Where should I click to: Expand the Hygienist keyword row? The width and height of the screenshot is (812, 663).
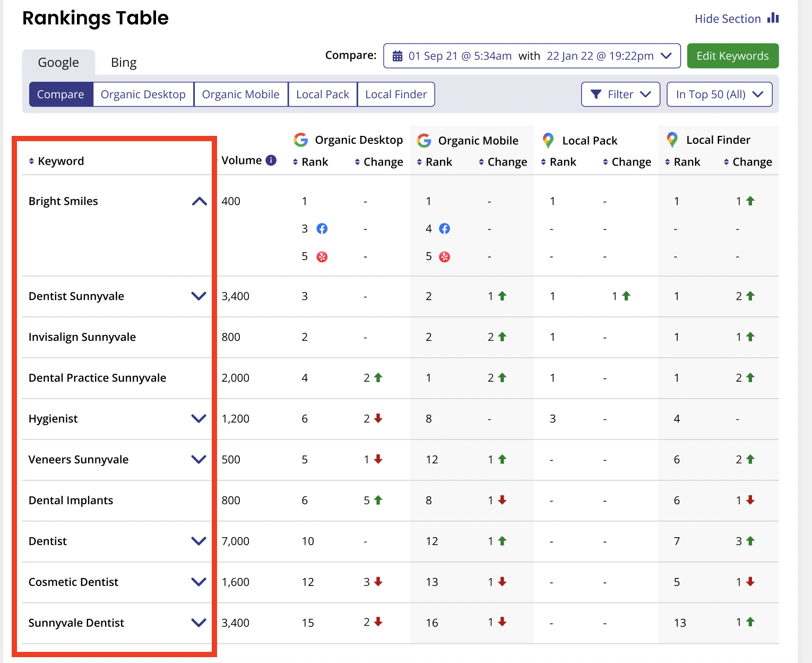(198, 419)
